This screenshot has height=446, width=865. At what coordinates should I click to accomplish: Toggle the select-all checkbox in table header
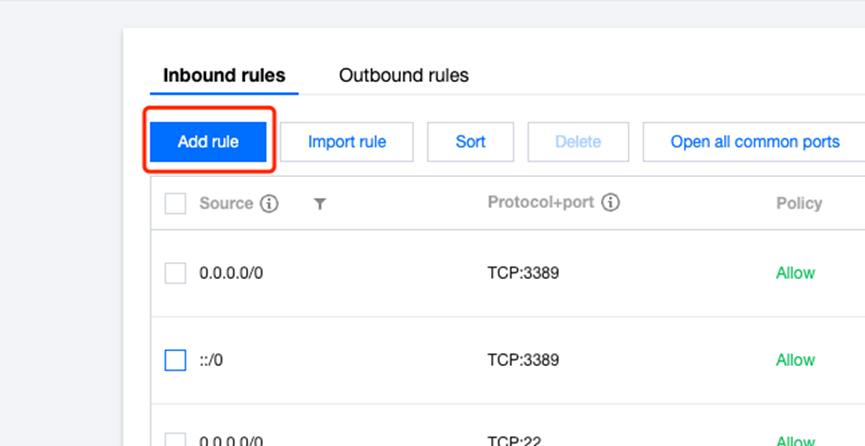coord(175,204)
